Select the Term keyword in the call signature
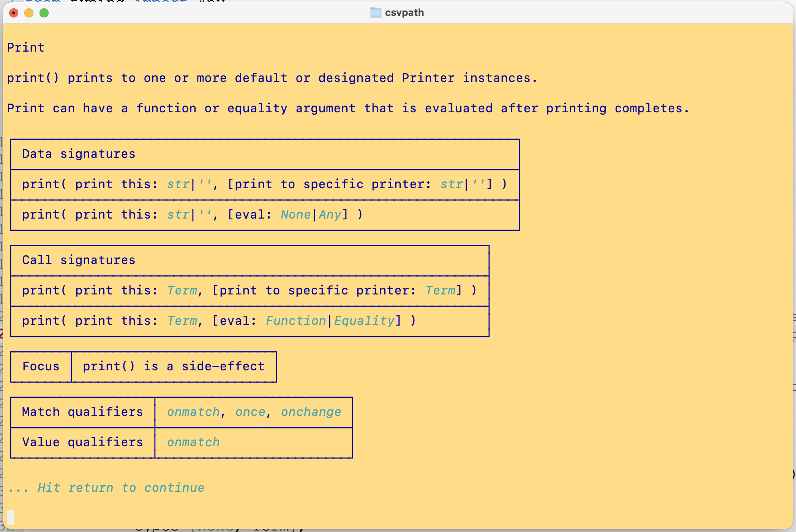Image resolution: width=796 pixels, height=532 pixels. pos(182,290)
